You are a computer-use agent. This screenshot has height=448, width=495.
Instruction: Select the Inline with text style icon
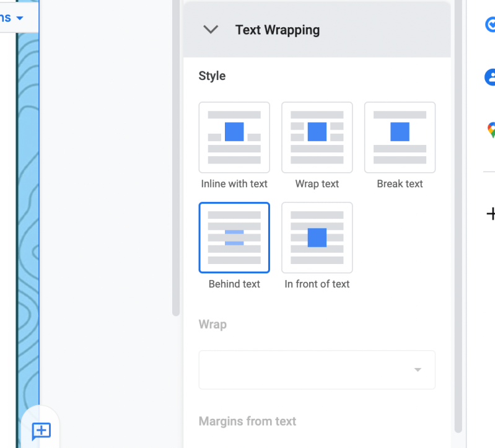234,137
